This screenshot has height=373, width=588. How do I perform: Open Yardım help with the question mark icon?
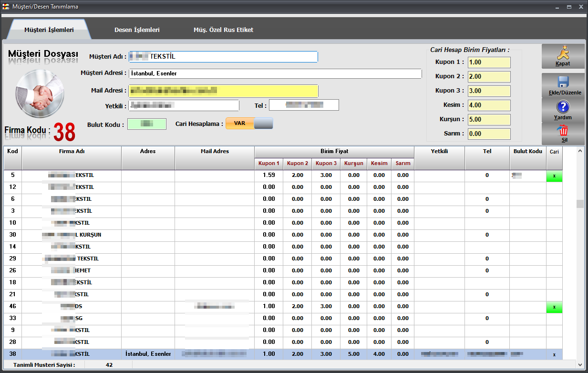(563, 110)
